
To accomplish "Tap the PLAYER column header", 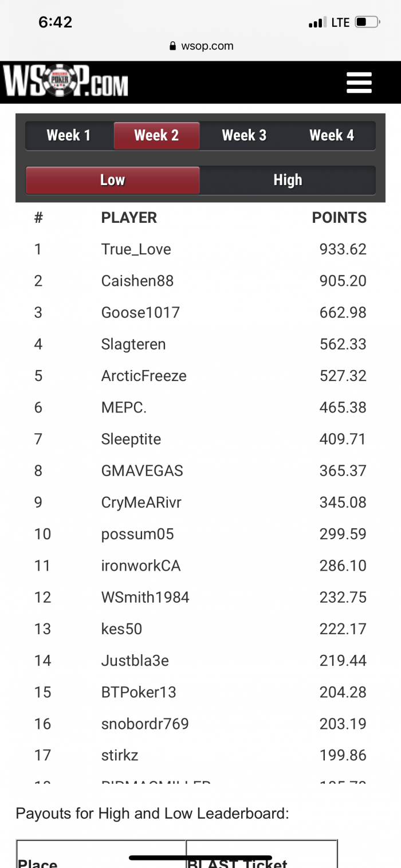I will coord(129,218).
